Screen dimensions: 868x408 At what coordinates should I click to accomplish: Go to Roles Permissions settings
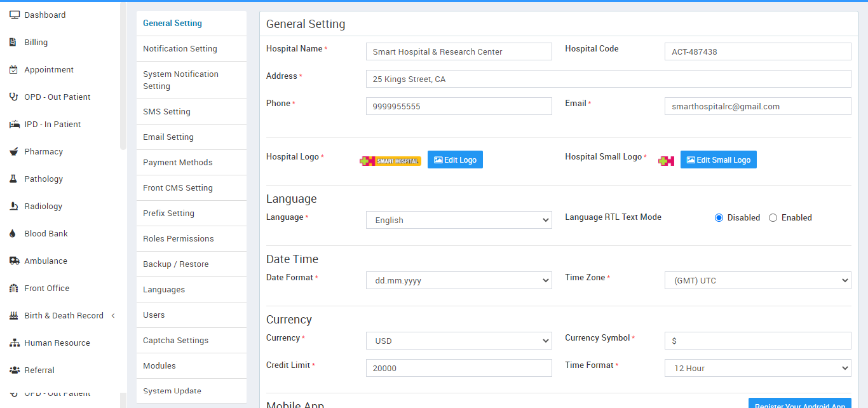[179, 239]
